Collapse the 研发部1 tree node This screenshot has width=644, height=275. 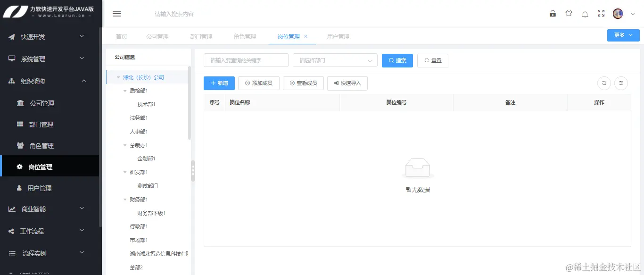coord(124,172)
